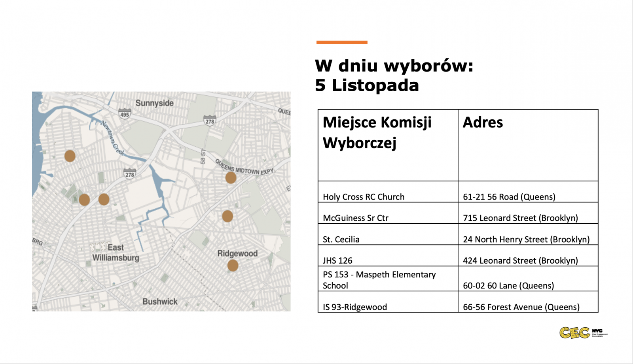Click the I-278 shield below Newtown Creek
This screenshot has height=364, width=633.
click(130, 174)
